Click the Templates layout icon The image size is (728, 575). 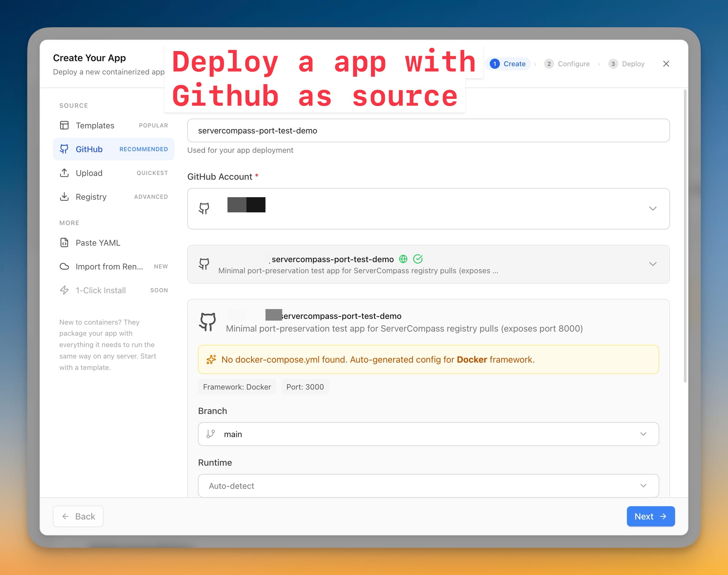[64, 125]
